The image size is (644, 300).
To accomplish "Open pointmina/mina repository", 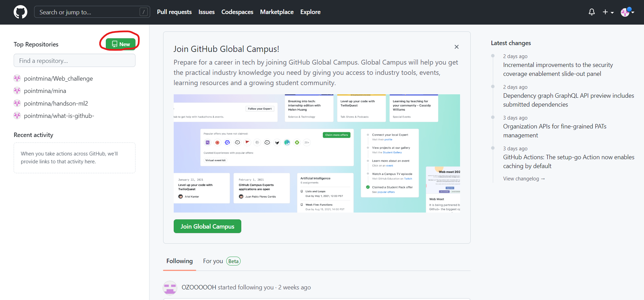I will 45,91.
